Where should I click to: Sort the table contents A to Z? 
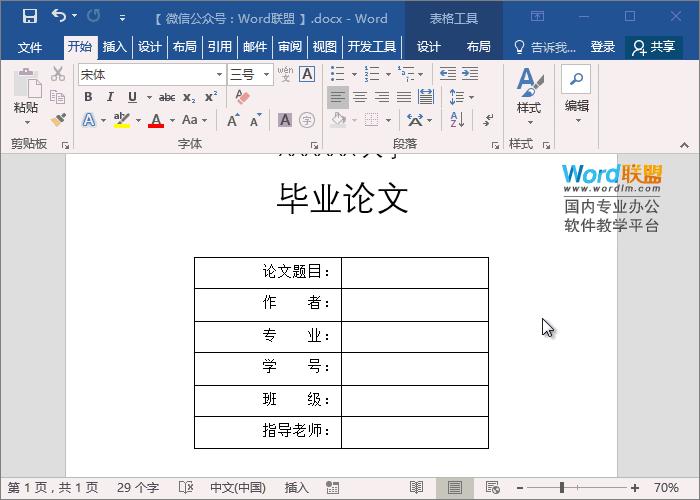pos(457,120)
